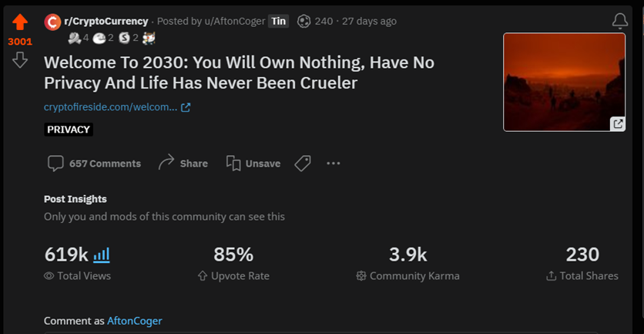Unsave this post
Image resolution: width=644 pixels, height=334 pixels.
point(253,164)
